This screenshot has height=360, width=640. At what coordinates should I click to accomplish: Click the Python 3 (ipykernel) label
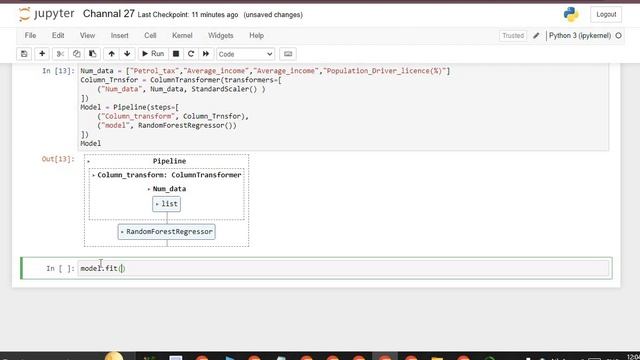coord(580,36)
